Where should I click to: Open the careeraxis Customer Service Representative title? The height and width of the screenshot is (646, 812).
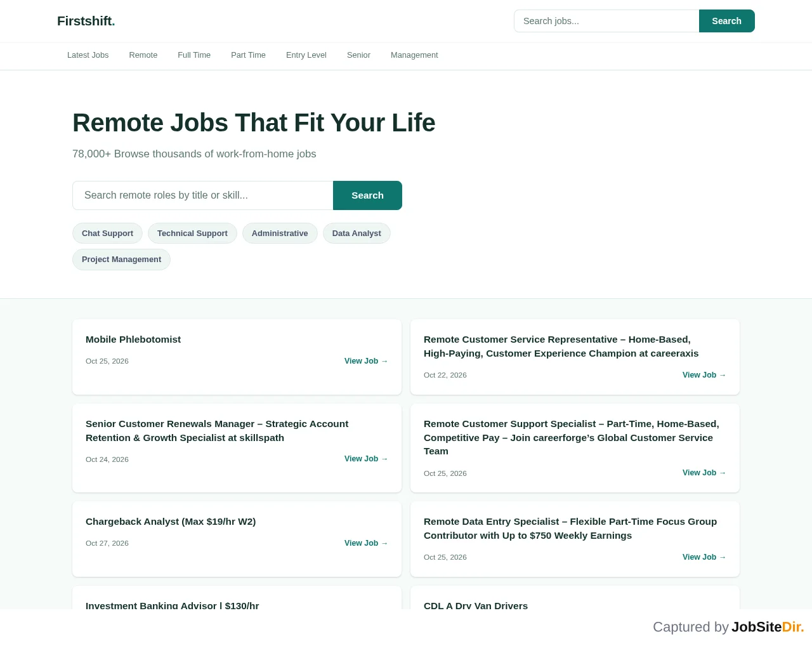pyautogui.click(x=561, y=346)
